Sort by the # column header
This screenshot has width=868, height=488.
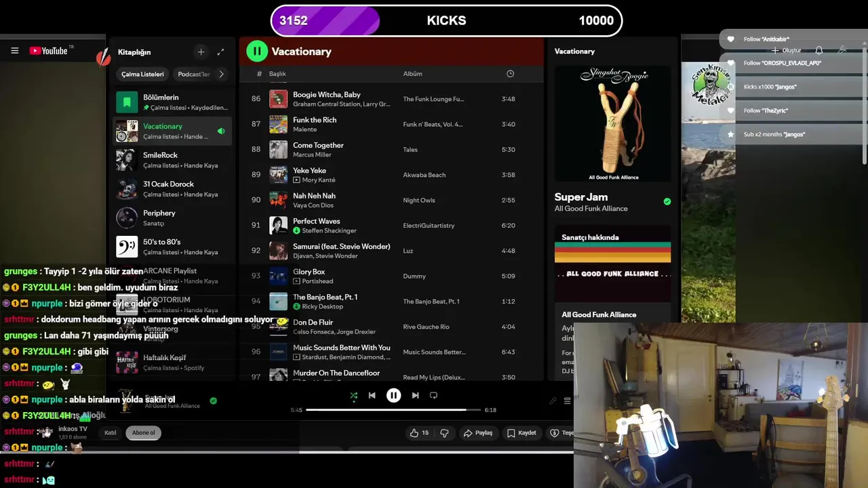tap(259, 74)
